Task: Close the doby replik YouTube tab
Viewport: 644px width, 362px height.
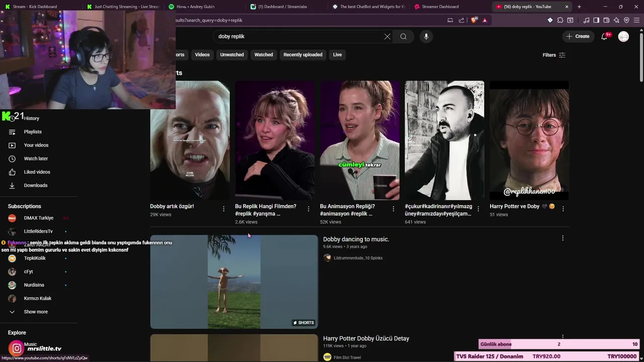Action: pyautogui.click(x=567, y=7)
